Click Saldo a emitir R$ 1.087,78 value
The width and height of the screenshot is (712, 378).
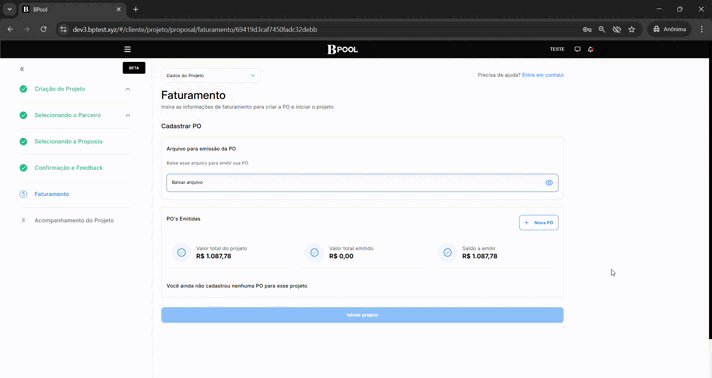[480, 256]
